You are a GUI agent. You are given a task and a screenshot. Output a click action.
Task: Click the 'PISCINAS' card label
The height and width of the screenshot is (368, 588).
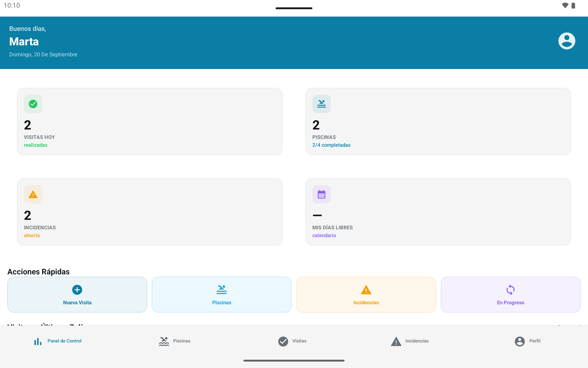324,137
